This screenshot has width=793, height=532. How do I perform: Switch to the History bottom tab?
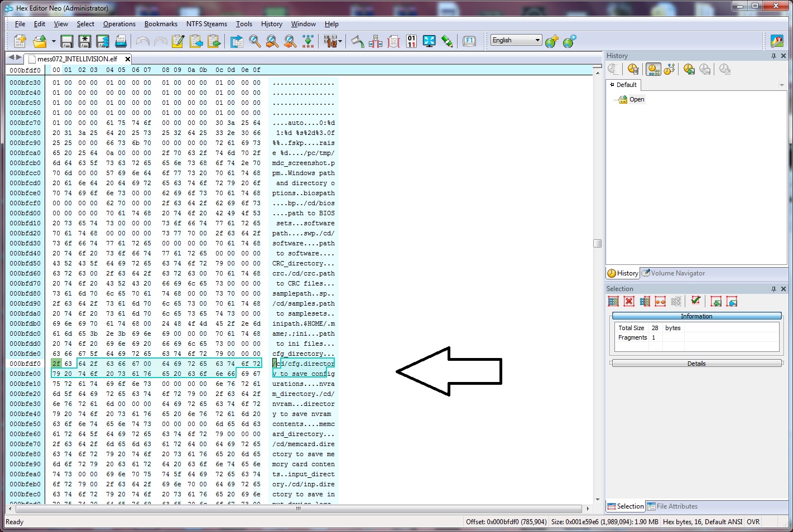pyautogui.click(x=623, y=273)
